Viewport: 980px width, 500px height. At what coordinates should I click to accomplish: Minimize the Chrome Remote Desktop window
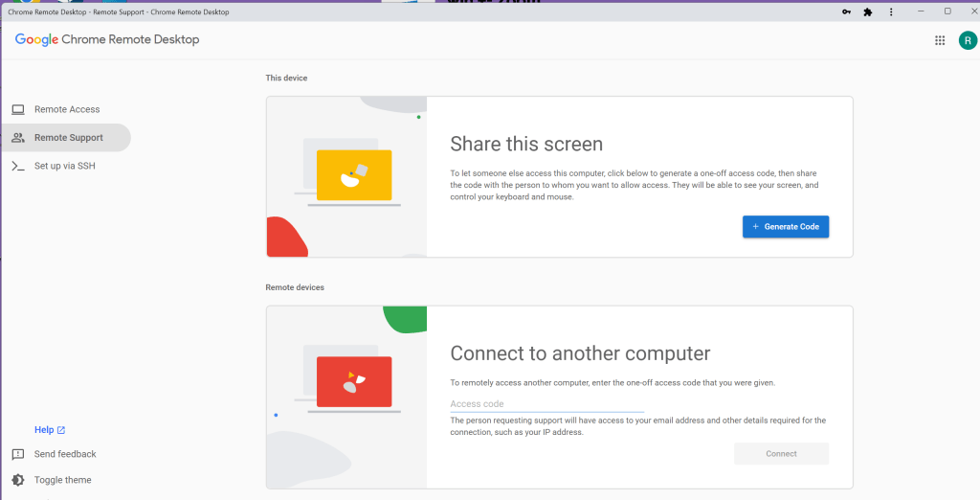point(921,11)
